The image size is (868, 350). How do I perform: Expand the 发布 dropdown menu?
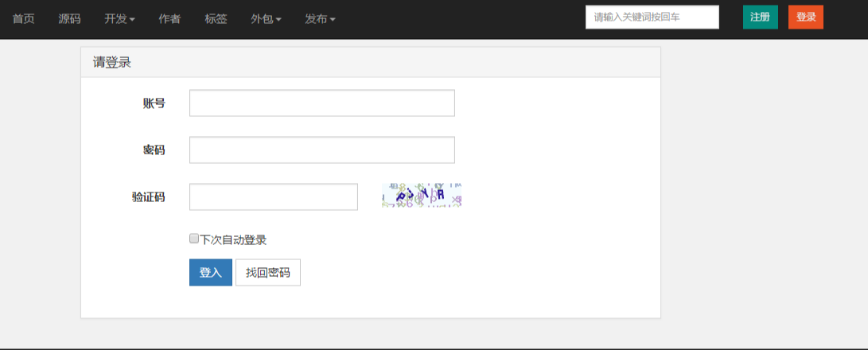[x=320, y=18]
